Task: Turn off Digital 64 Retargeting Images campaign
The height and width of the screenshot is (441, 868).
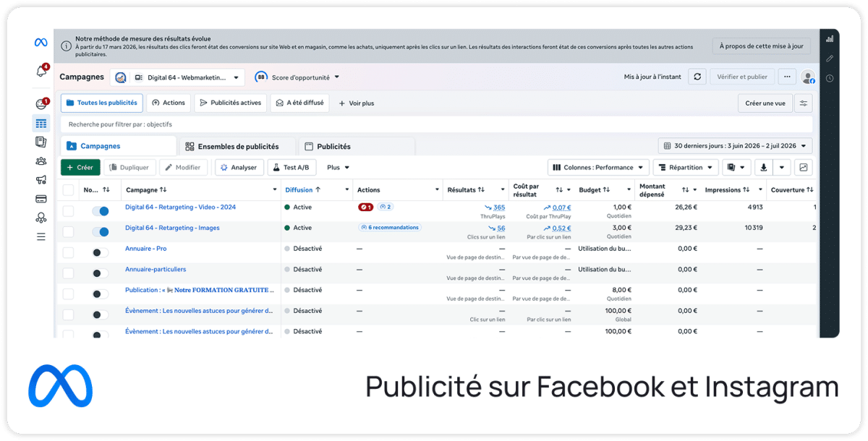Action: (101, 232)
